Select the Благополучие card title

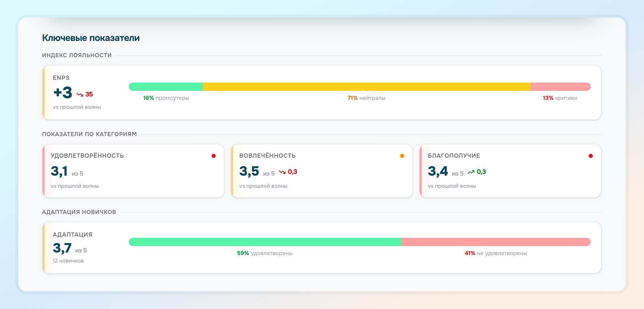pyautogui.click(x=454, y=156)
